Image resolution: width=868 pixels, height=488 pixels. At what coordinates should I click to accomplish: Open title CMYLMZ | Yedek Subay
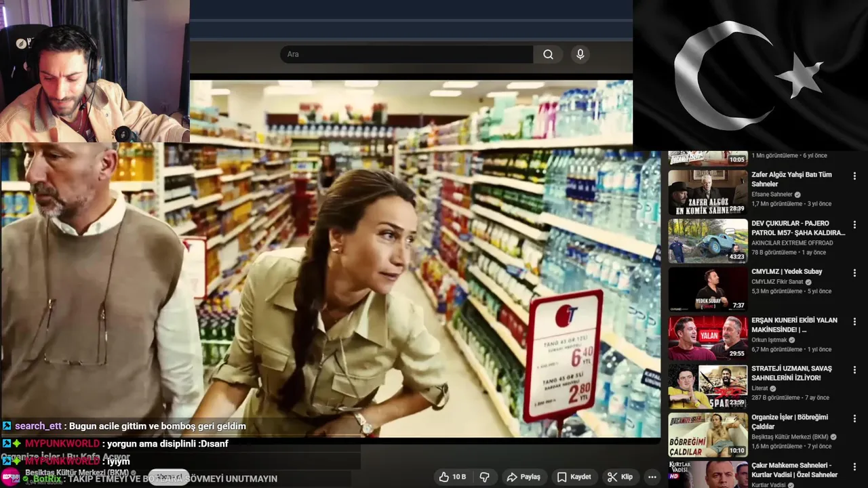click(x=787, y=271)
